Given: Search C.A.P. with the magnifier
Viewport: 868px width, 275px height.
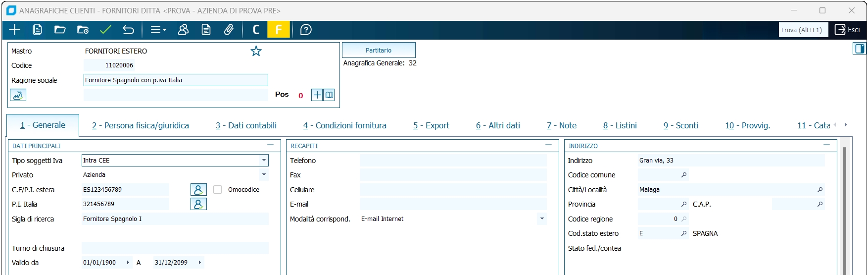Looking at the screenshot, I should pyautogui.click(x=820, y=204).
